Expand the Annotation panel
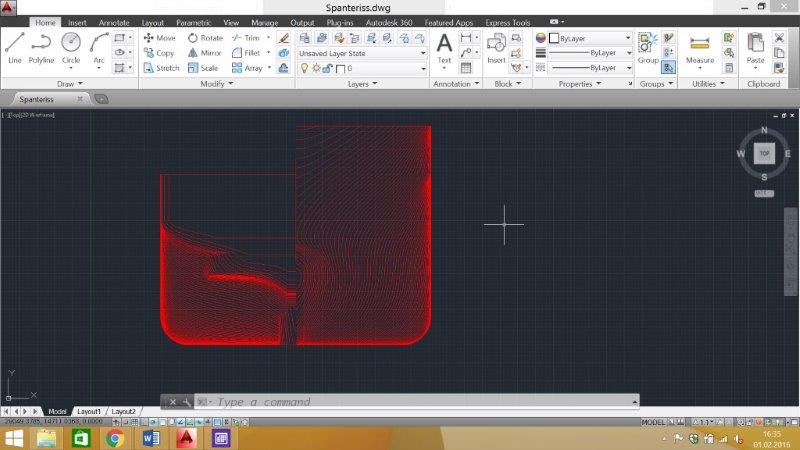This screenshot has width=800, height=450. (456, 84)
